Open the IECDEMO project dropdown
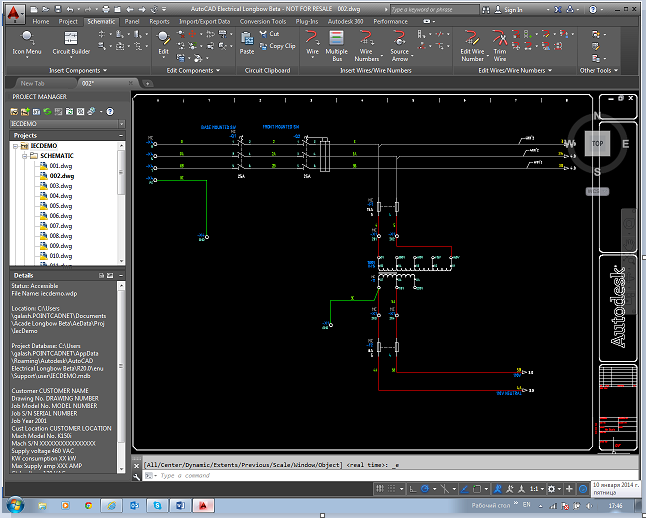 tap(122, 124)
